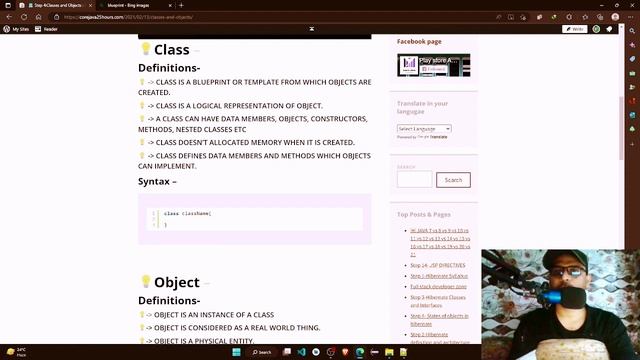Click the Facebook page heading link
Viewport: 640px width, 360px height.
coord(419,41)
